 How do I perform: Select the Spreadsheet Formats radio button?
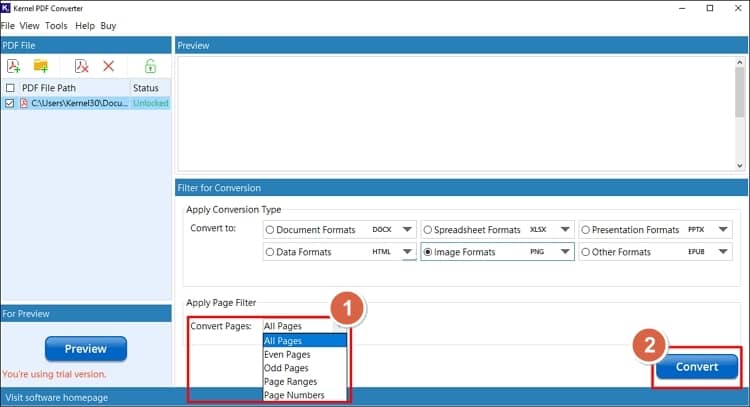428,230
